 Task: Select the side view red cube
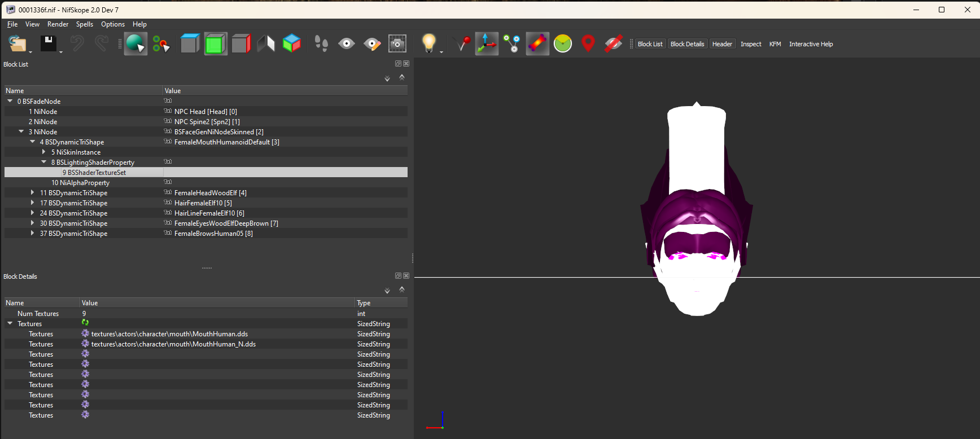pyautogui.click(x=241, y=44)
